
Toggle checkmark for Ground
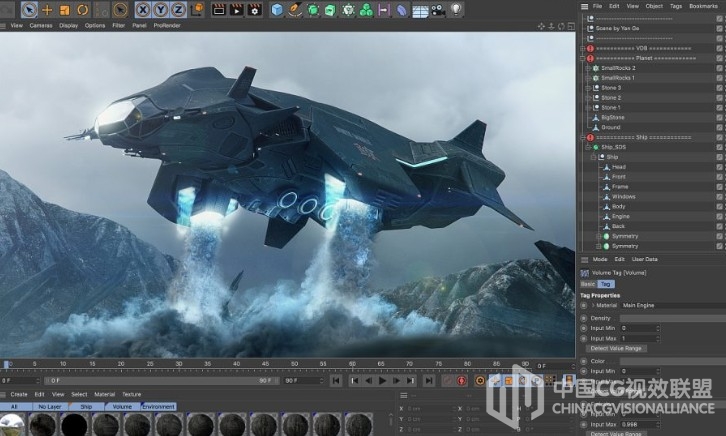pos(720,127)
